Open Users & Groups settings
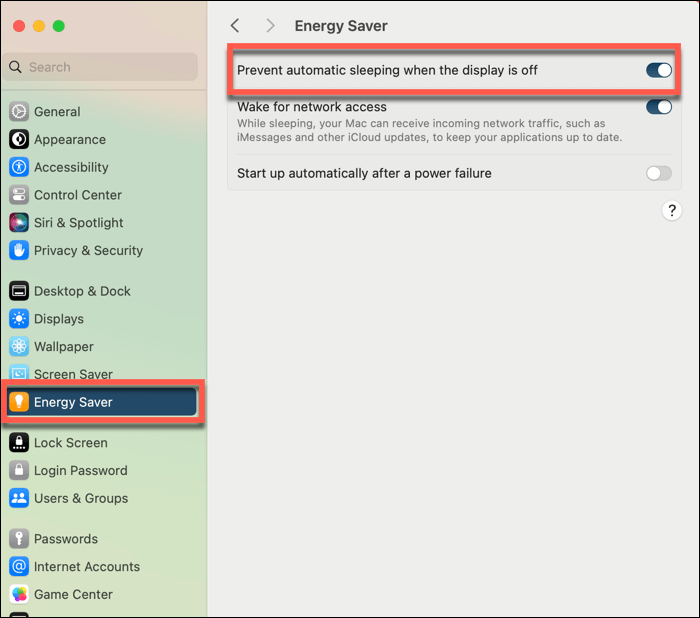This screenshot has width=700, height=618. coord(81,498)
